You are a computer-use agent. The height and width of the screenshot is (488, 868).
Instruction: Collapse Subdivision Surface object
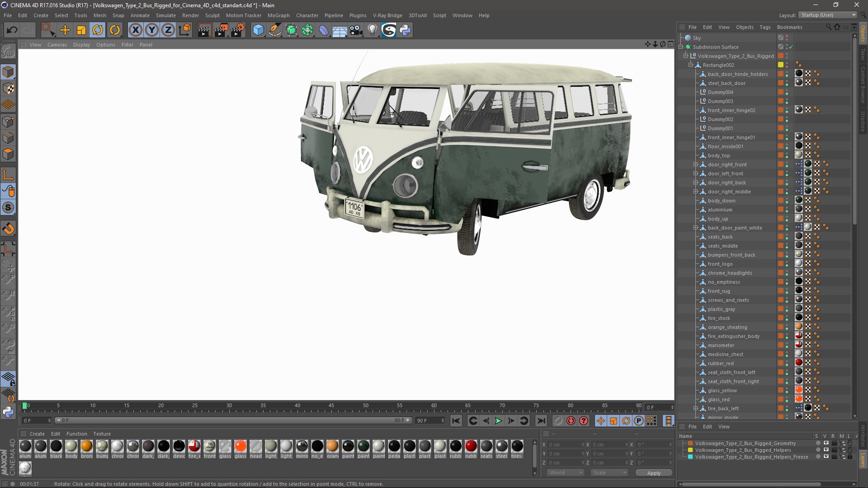point(681,47)
